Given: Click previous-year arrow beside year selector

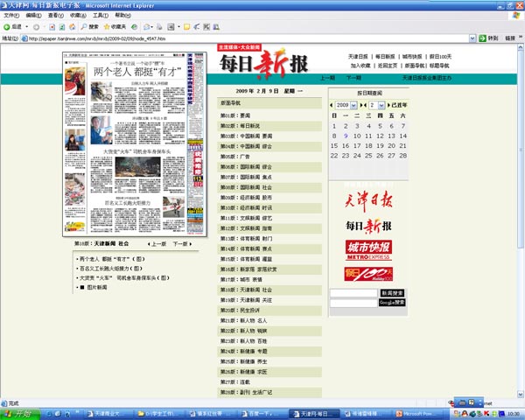Looking at the screenshot, I should click(331, 105).
